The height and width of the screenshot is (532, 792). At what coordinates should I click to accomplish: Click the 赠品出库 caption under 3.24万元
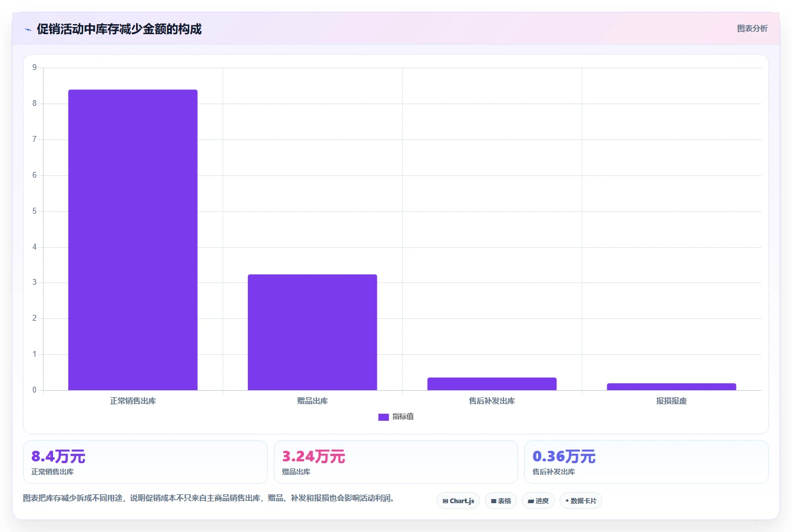296,472
